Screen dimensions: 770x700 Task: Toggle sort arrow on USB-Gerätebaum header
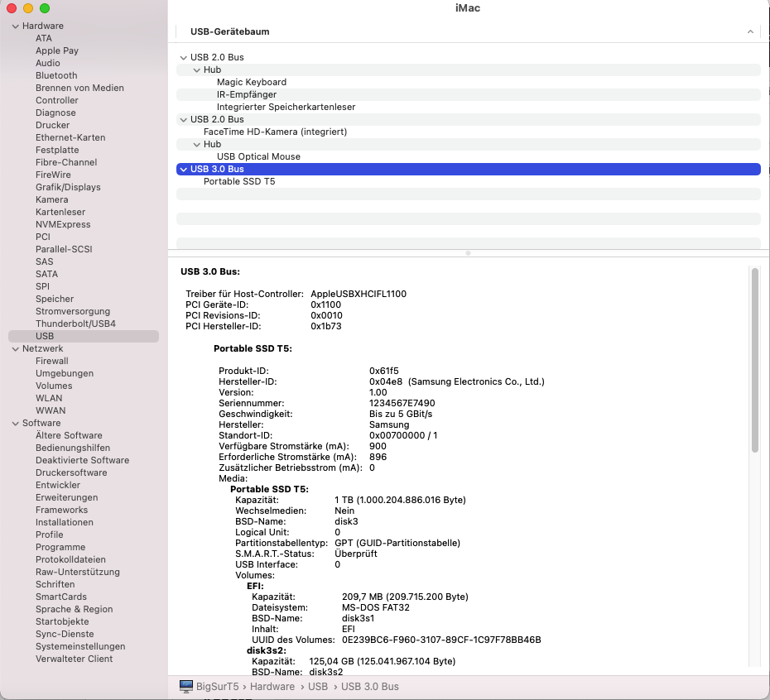[750, 31]
